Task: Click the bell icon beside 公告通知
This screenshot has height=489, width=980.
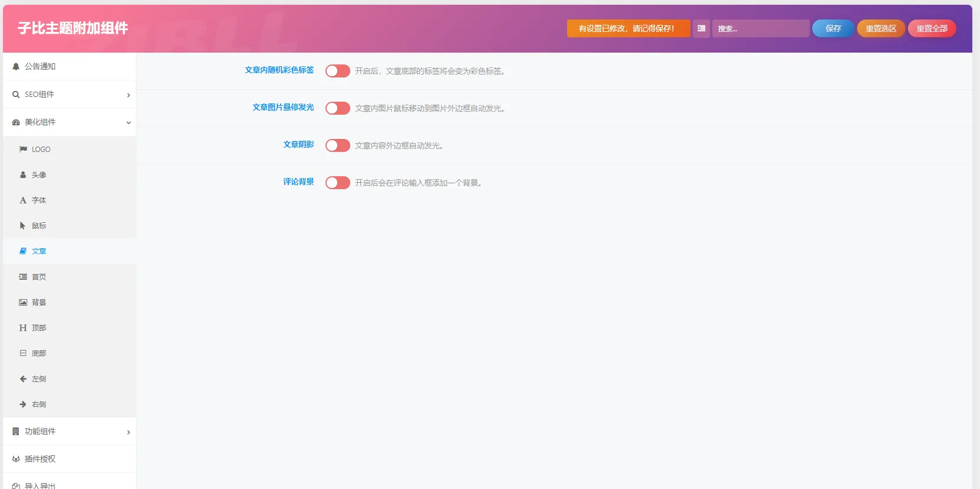Action: click(16, 67)
